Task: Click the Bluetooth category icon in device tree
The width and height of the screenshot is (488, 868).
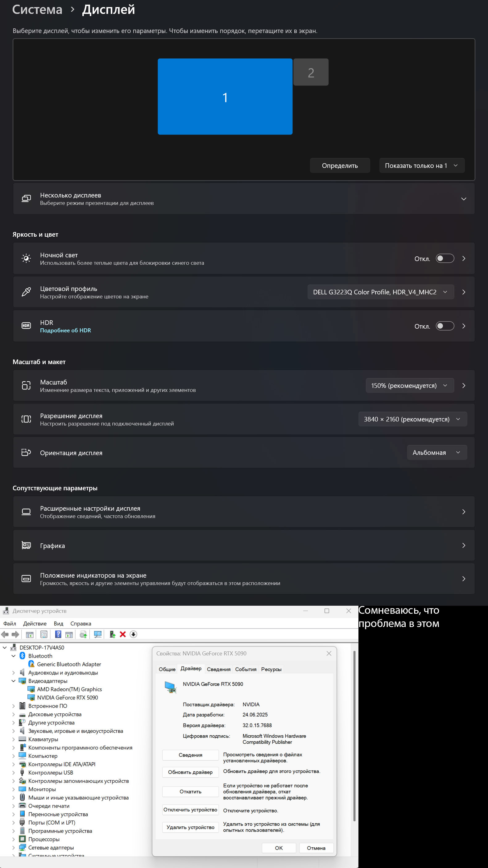Action: click(x=23, y=656)
